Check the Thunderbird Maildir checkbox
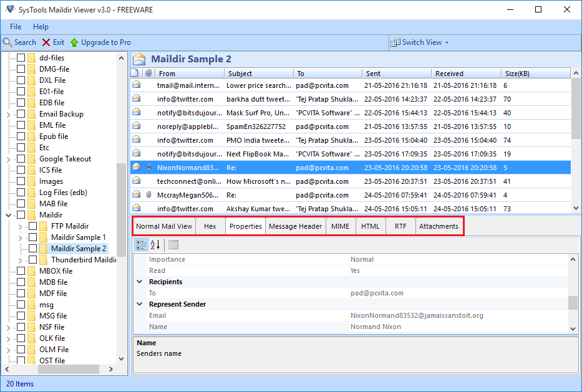Viewport: 582px width, 392px height. [33, 260]
